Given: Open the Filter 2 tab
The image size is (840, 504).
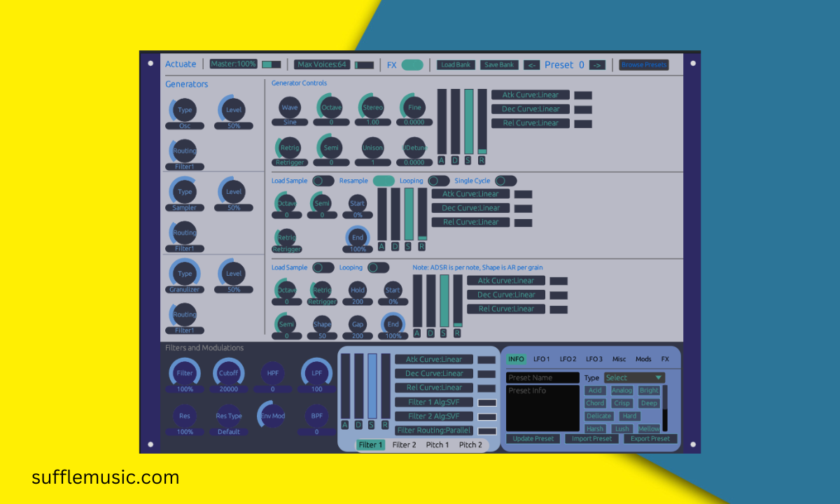Looking at the screenshot, I should (x=404, y=444).
